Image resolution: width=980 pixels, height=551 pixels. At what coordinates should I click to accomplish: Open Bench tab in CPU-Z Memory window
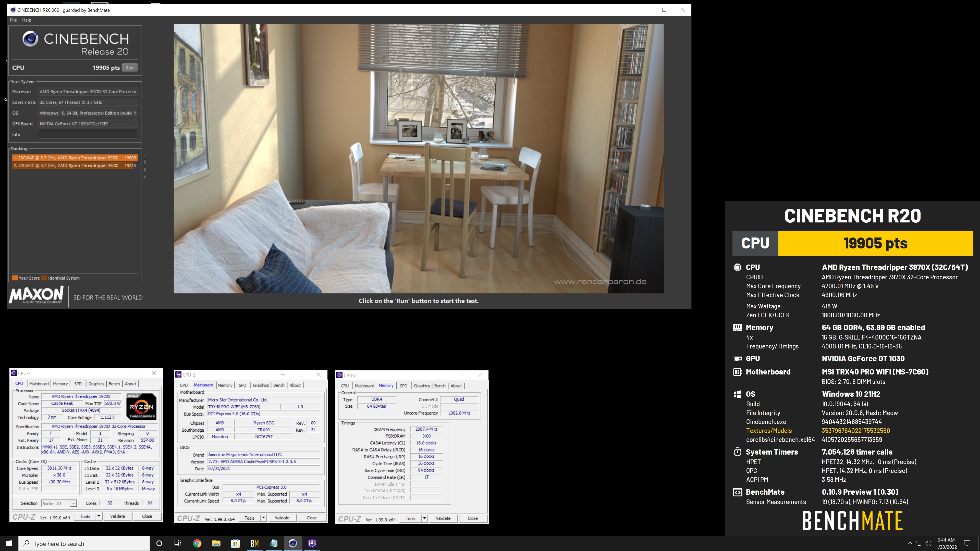coord(440,386)
